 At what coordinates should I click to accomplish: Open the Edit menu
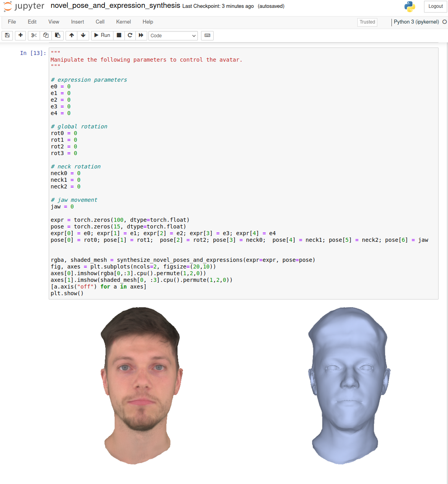coord(32,22)
